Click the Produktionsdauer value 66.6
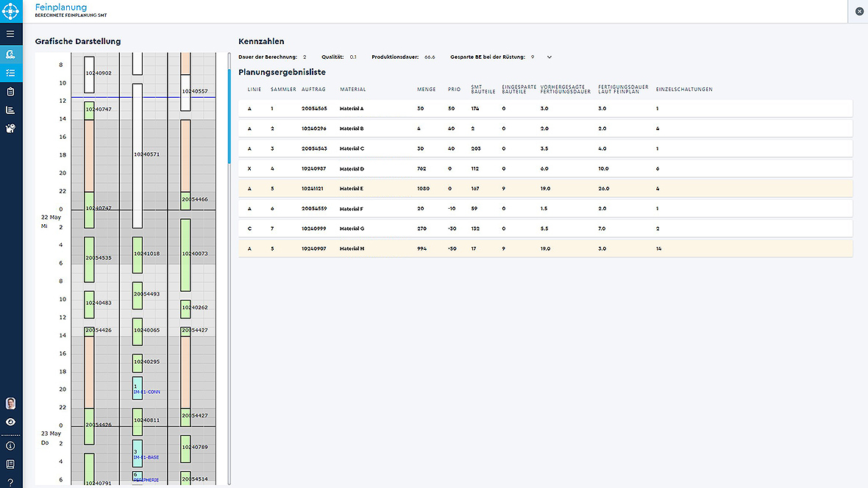Screen dimensions: 868x488 [x=430, y=57]
